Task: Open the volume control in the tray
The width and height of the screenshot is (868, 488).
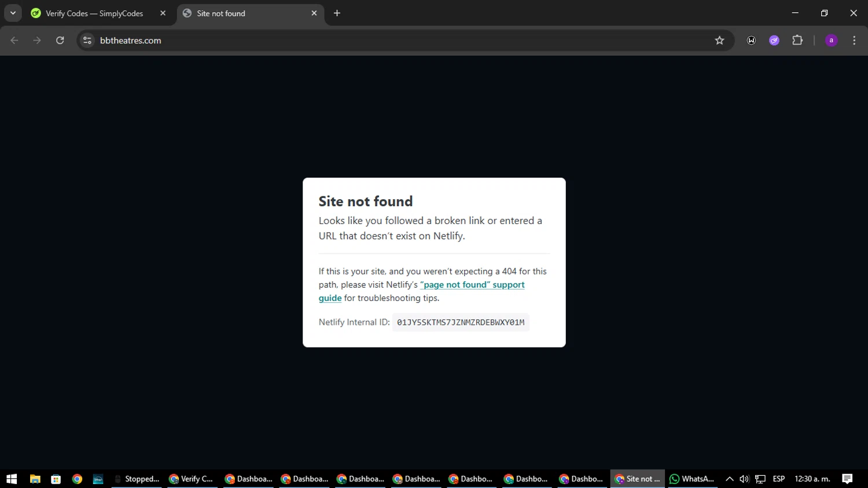Action: tap(744, 479)
